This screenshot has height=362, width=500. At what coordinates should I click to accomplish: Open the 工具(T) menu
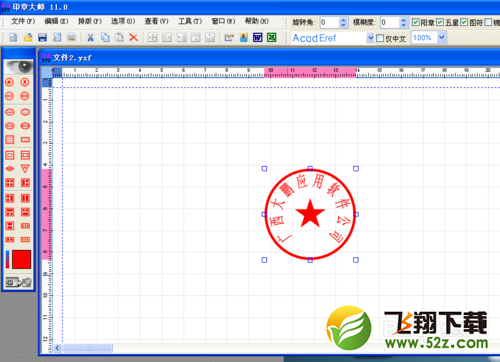190,21
